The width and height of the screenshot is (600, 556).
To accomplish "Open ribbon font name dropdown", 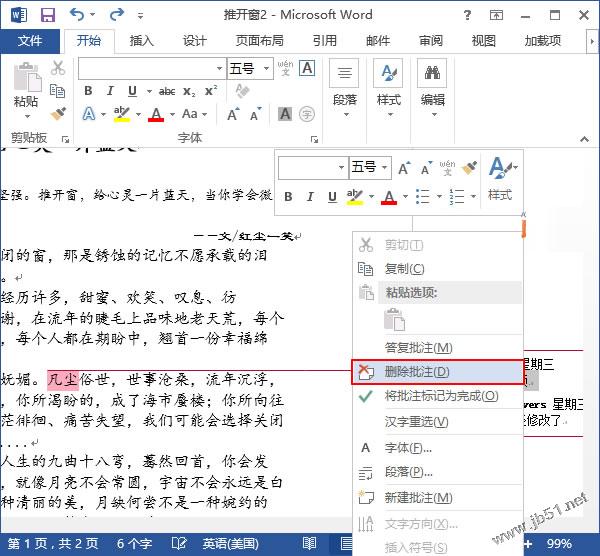I will click(x=219, y=68).
